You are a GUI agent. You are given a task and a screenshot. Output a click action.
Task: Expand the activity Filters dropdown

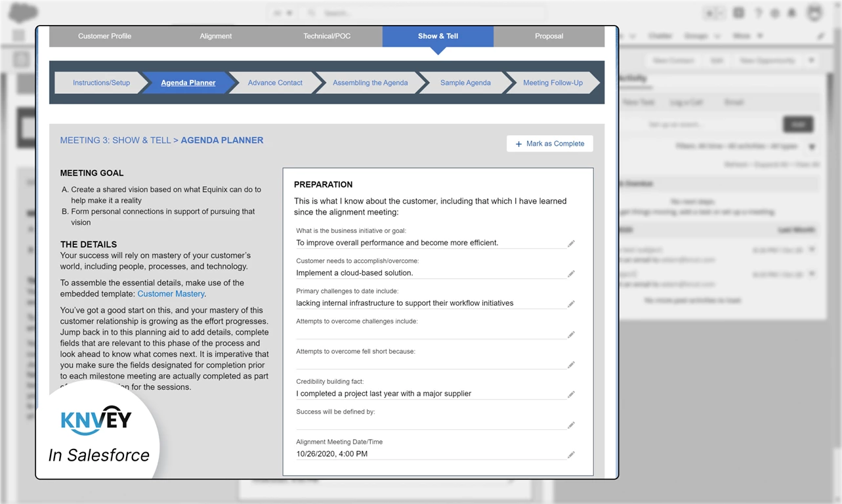point(812,146)
